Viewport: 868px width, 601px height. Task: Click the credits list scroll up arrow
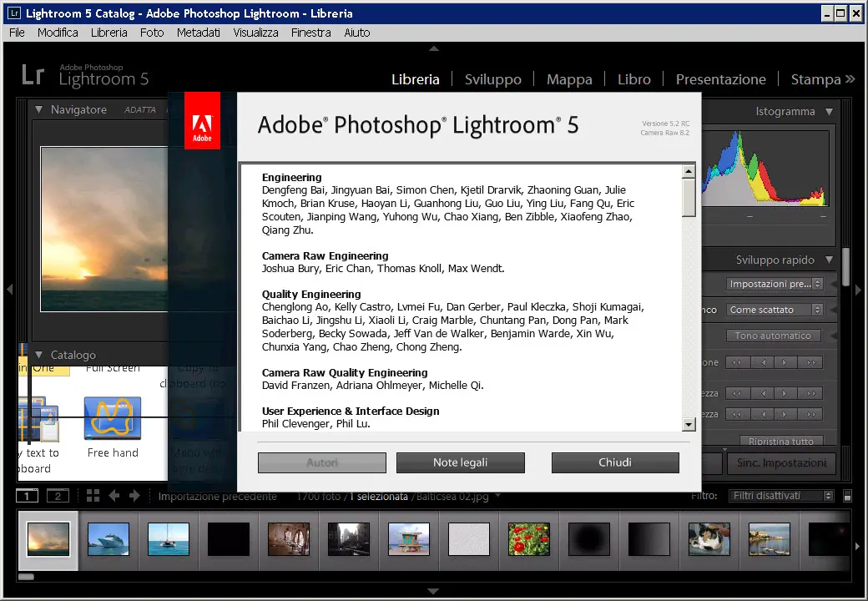[689, 171]
